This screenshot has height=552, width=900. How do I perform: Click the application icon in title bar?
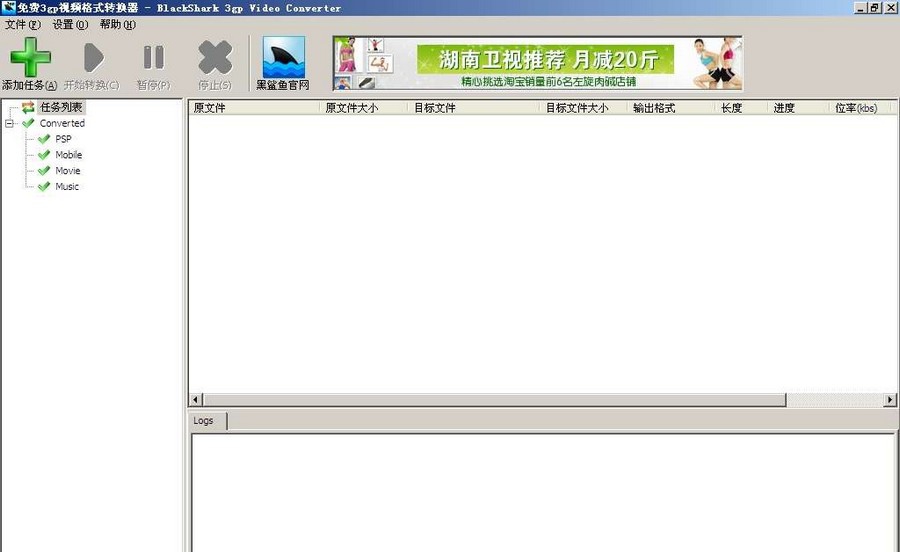pos(8,7)
